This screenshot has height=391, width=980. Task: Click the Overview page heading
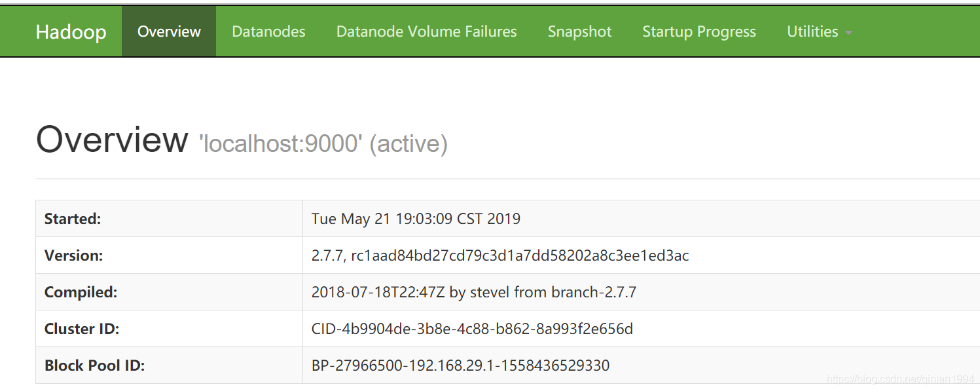pyautogui.click(x=111, y=140)
